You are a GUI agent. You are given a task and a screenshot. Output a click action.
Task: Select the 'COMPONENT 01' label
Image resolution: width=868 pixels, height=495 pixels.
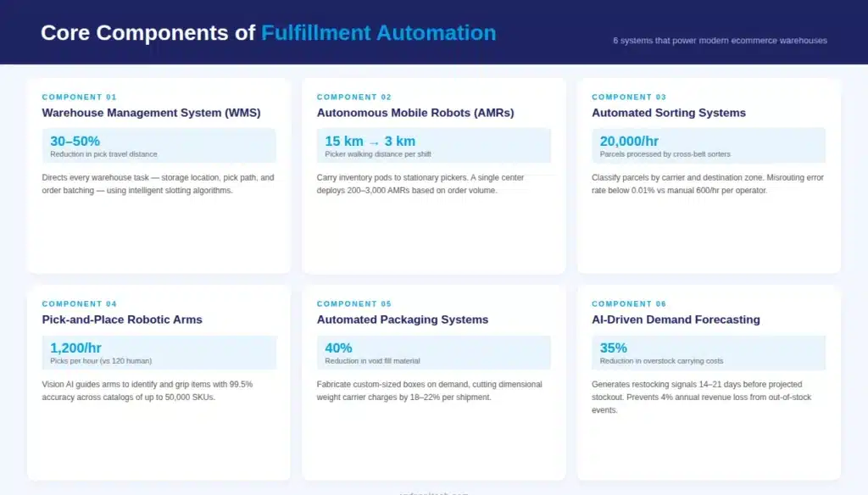point(79,97)
